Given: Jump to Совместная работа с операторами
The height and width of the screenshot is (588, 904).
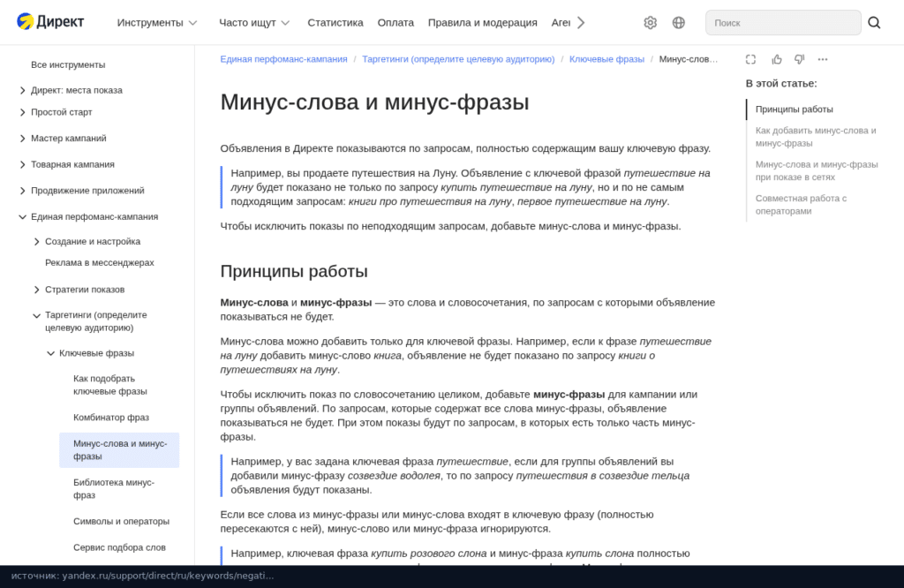Looking at the screenshot, I should click(801, 205).
